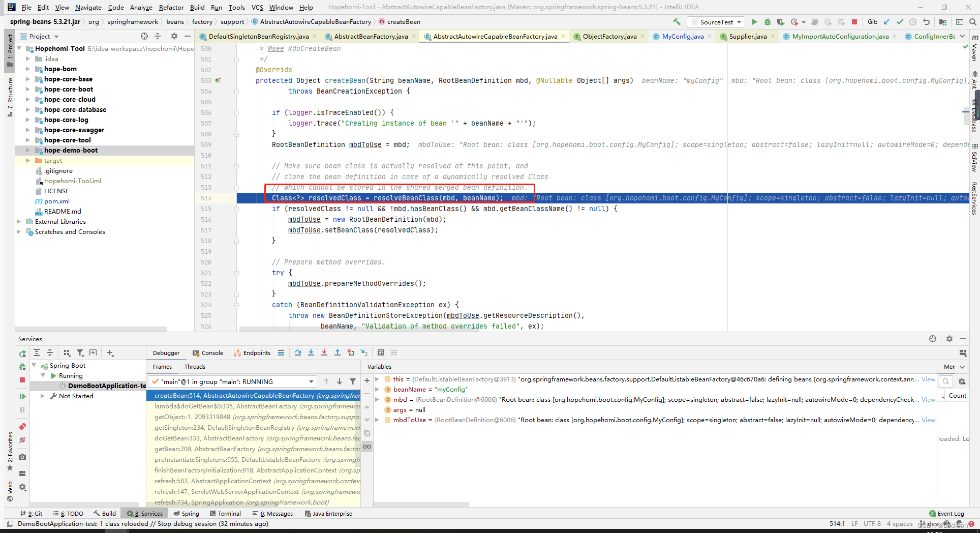The image size is (980, 533).
Task: Expand the Not Started services node
Action: pos(43,396)
